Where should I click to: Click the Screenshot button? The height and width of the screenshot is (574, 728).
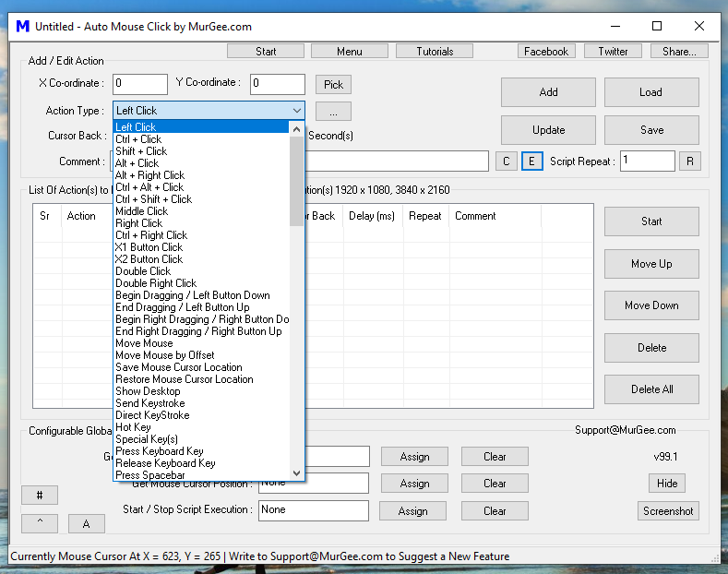click(x=668, y=511)
